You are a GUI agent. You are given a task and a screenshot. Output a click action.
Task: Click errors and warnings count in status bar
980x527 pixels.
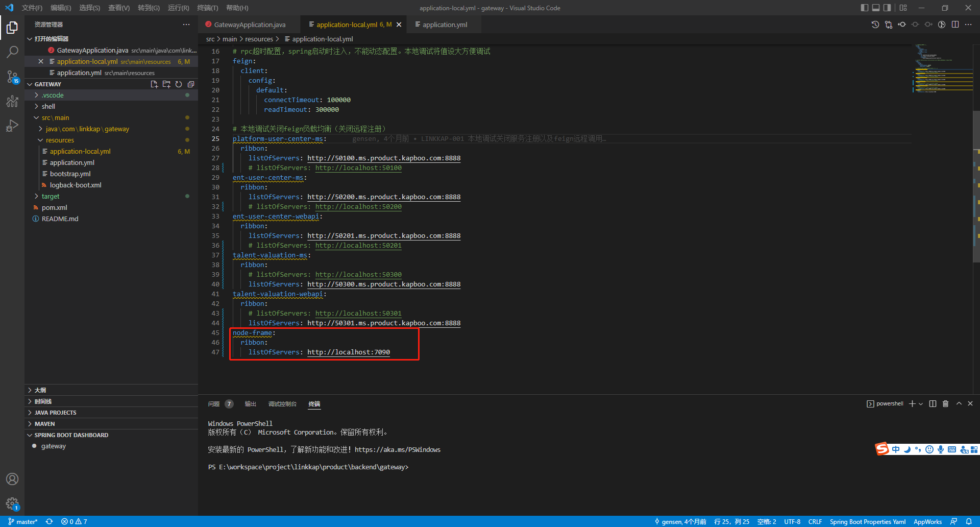[x=74, y=521]
